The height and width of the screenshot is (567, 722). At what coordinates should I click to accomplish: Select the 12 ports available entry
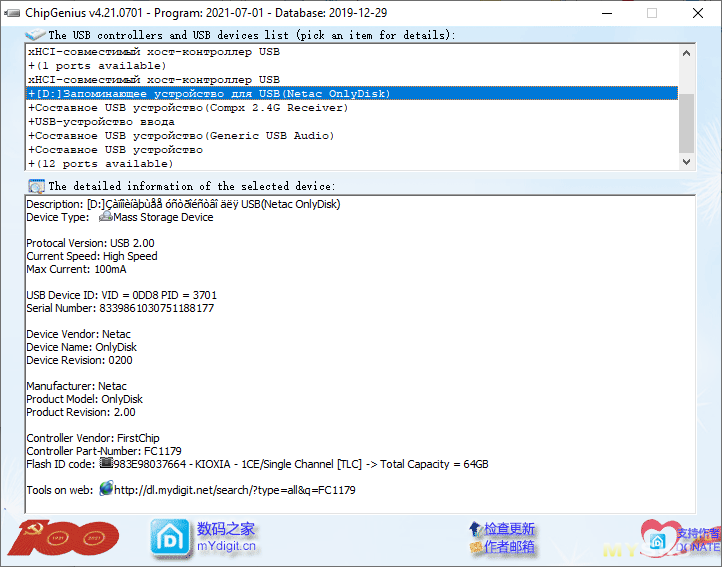click(x=100, y=164)
